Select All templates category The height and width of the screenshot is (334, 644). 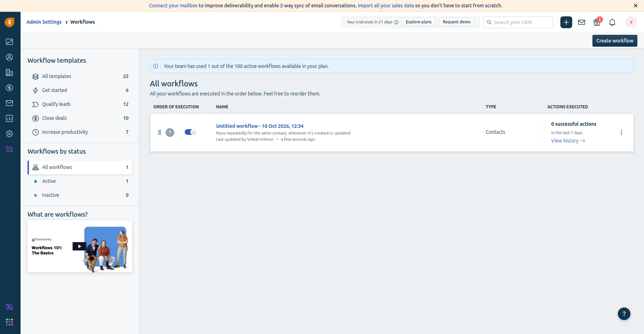tap(80, 76)
